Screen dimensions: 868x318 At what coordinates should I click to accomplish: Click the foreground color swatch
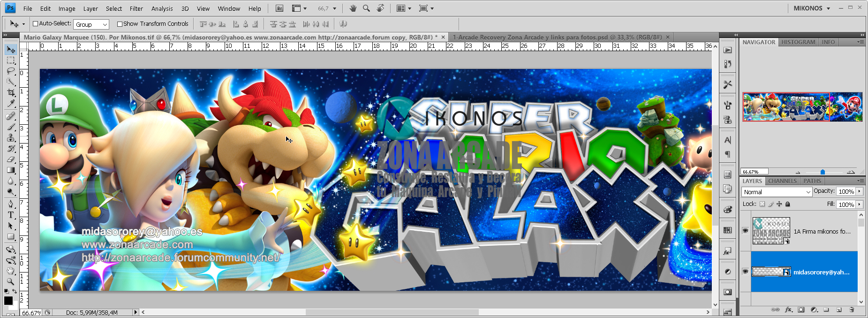pyautogui.click(x=8, y=301)
